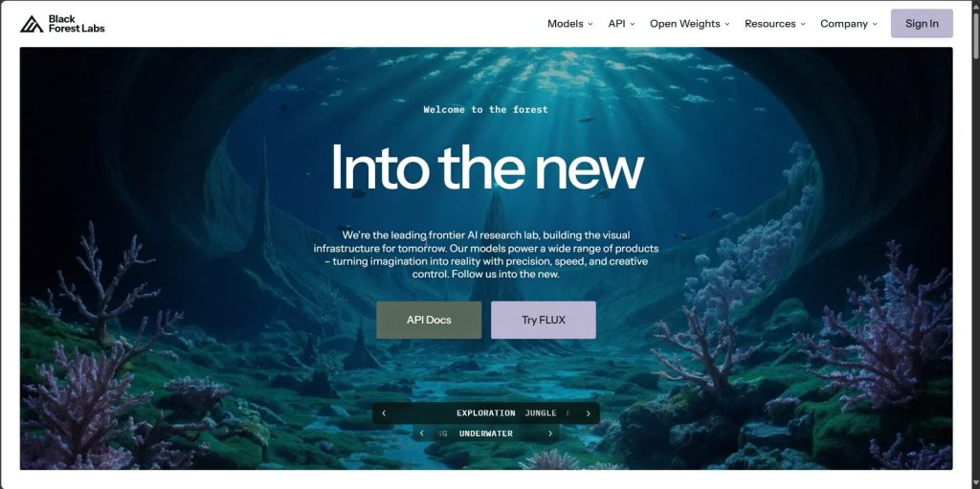
Task: Click the chevron next to Resources
Action: point(803,24)
